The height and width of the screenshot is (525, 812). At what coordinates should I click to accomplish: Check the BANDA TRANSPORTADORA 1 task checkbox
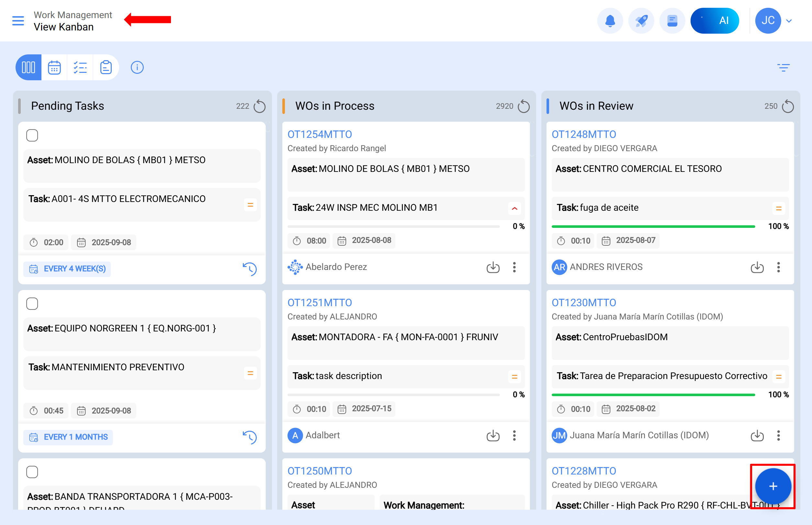pos(32,472)
